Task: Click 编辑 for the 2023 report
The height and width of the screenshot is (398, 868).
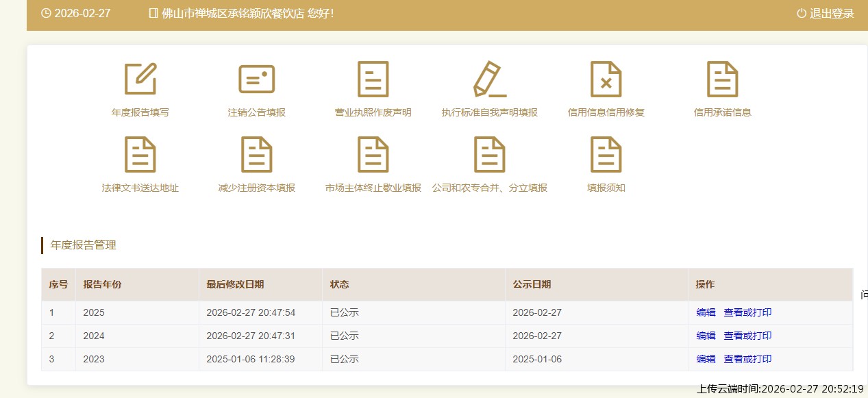Action: pyautogui.click(x=706, y=359)
